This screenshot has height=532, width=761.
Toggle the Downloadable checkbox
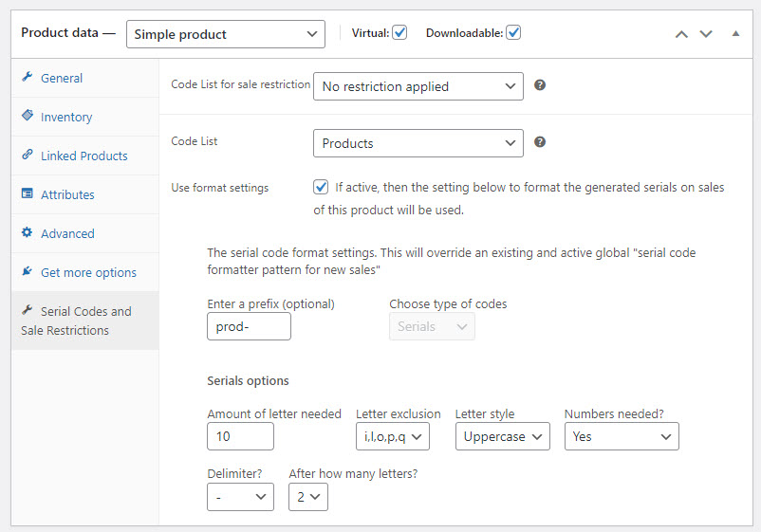(513, 32)
